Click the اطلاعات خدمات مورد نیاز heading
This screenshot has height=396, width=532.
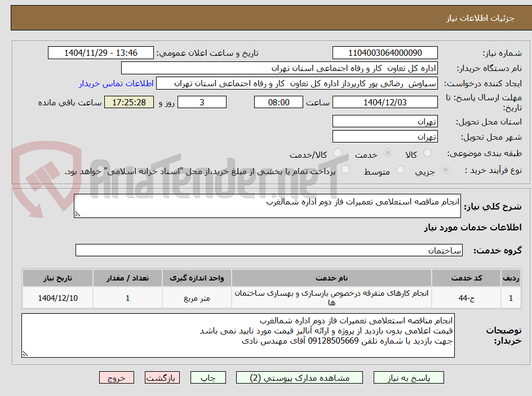coord(473,227)
